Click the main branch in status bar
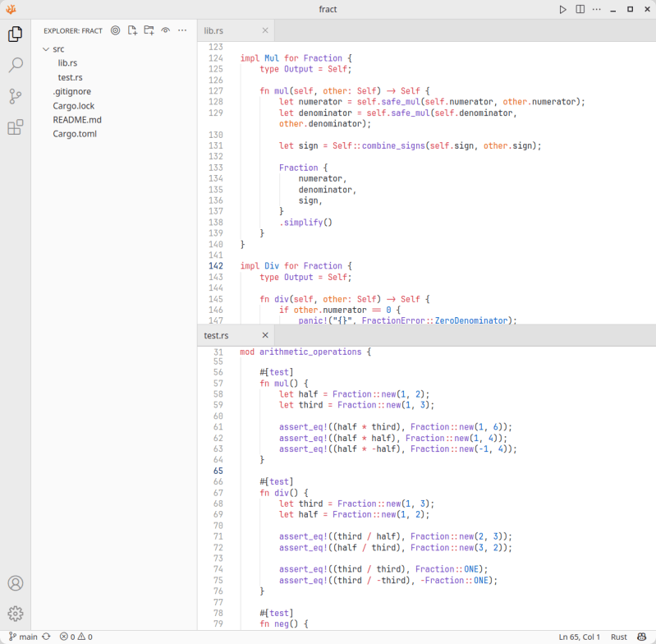The width and height of the screenshot is (656, 644). pos(23,637)
